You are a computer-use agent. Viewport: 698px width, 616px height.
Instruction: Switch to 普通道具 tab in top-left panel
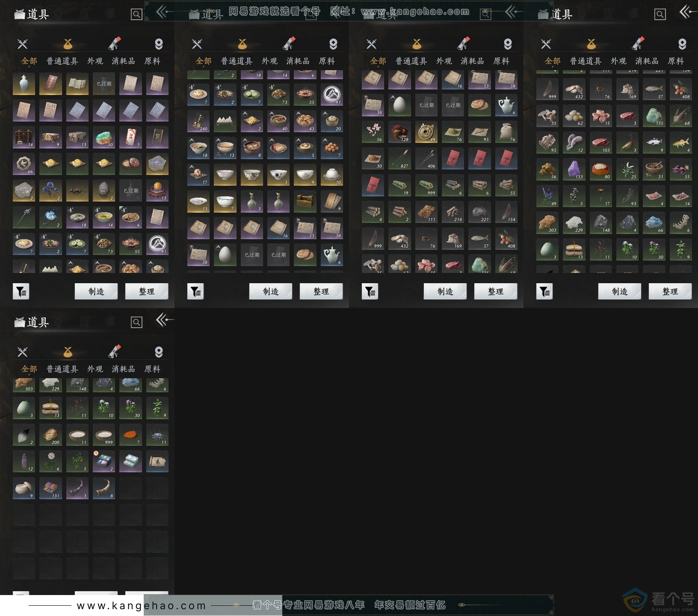coord(62,61)
